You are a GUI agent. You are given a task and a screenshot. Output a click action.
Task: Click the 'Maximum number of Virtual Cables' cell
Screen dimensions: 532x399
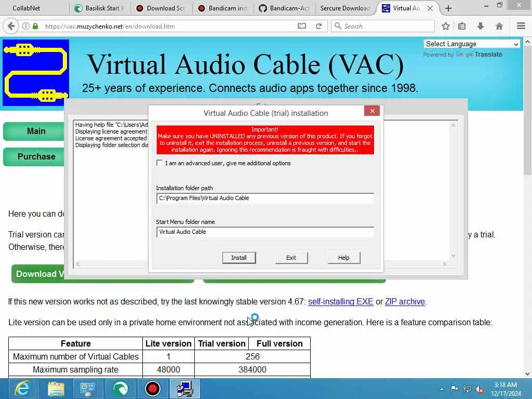pos(76,356)
